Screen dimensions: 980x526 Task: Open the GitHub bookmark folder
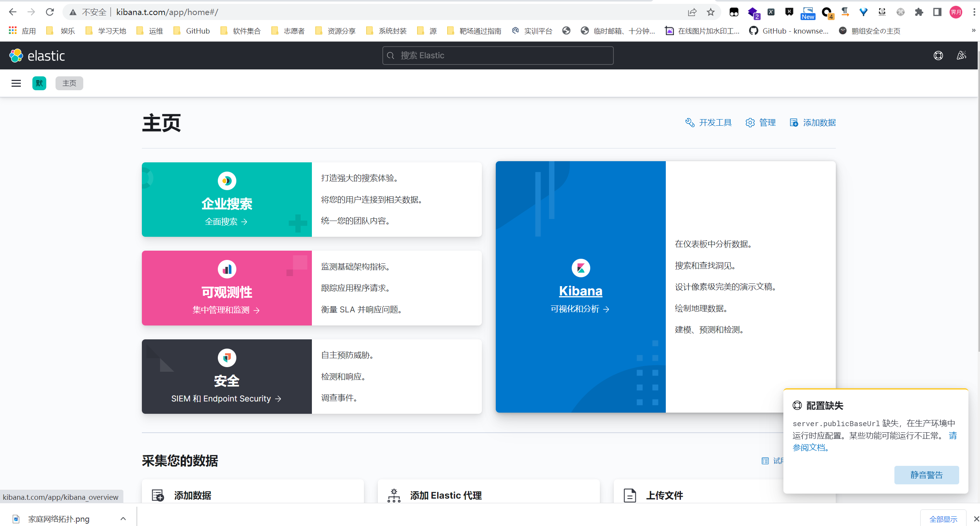coord(192,31)
